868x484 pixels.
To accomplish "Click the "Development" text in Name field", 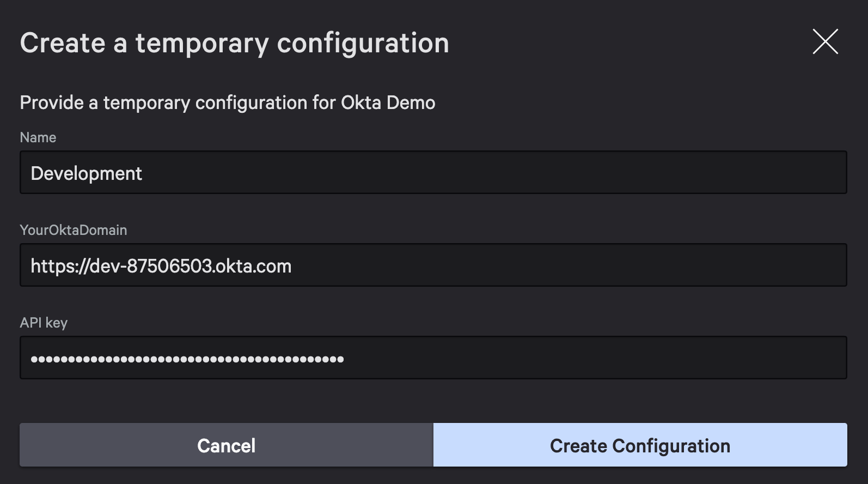I will click(86, 173).
